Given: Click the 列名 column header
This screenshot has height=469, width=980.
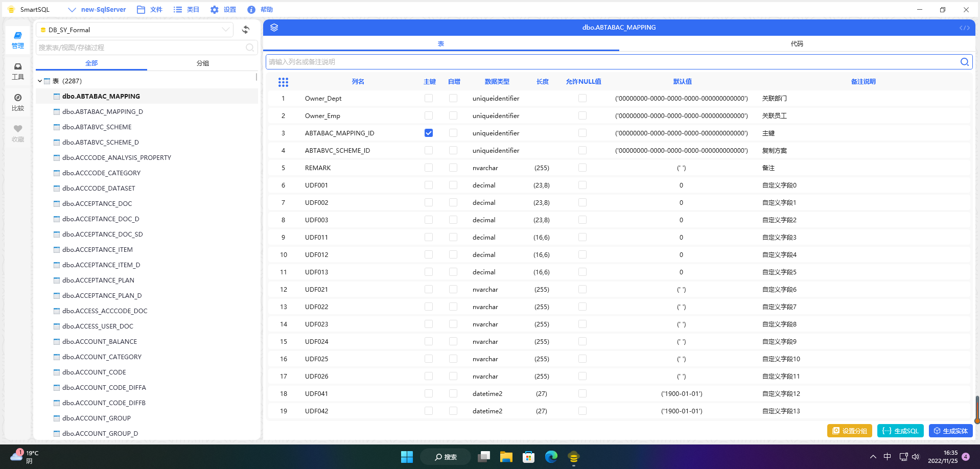Looking at the screenshot, I should tap(358, 82).
